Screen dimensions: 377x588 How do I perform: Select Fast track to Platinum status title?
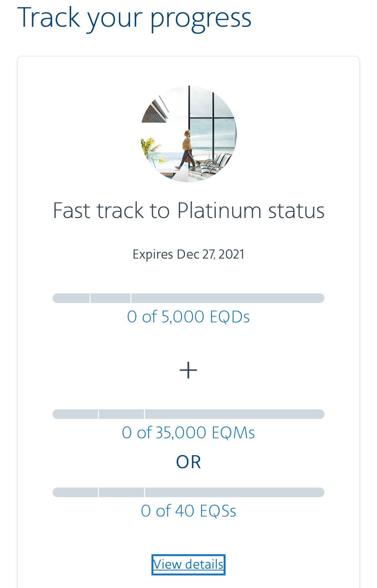pos(188,211)
